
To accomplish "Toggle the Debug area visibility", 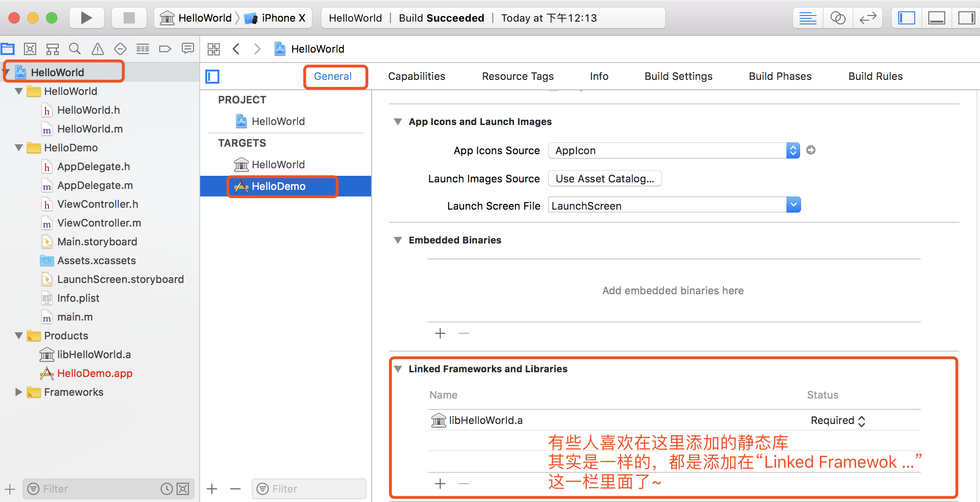I will pos(937,18).
